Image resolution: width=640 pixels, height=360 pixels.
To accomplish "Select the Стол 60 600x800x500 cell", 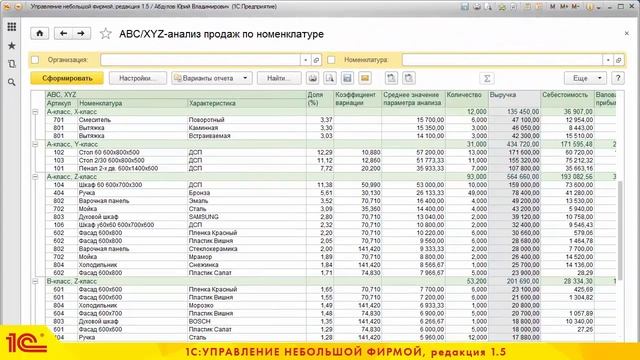I will pos(132,152).
